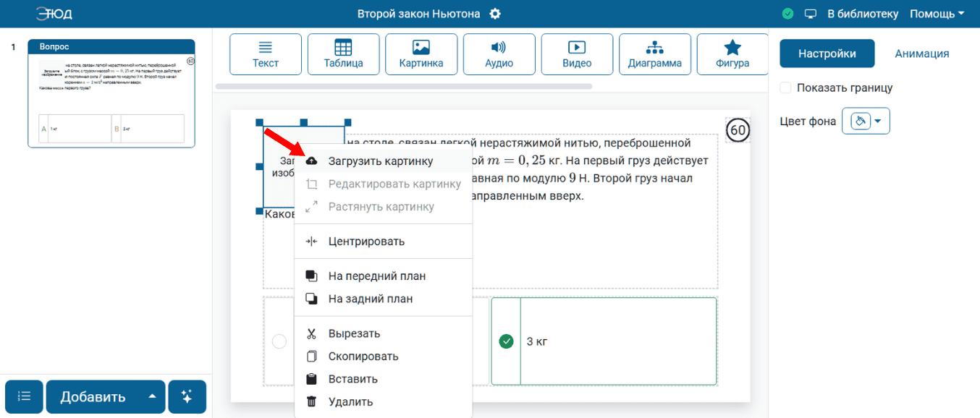
Task: Add a Текст block
Action: 266,54
